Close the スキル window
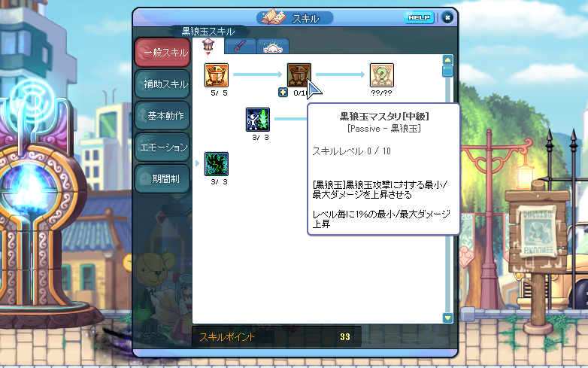This screenshot has width=588, height=368. click(447, 17)
